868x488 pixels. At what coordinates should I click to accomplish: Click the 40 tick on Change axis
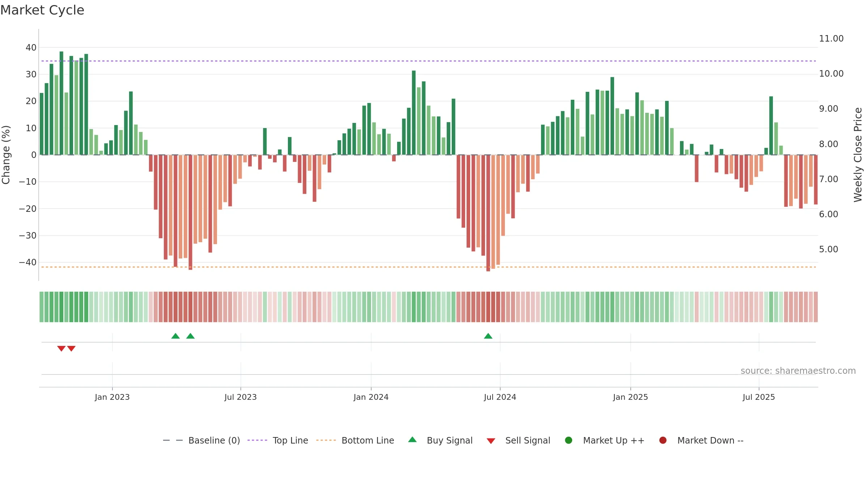(31, 47)
